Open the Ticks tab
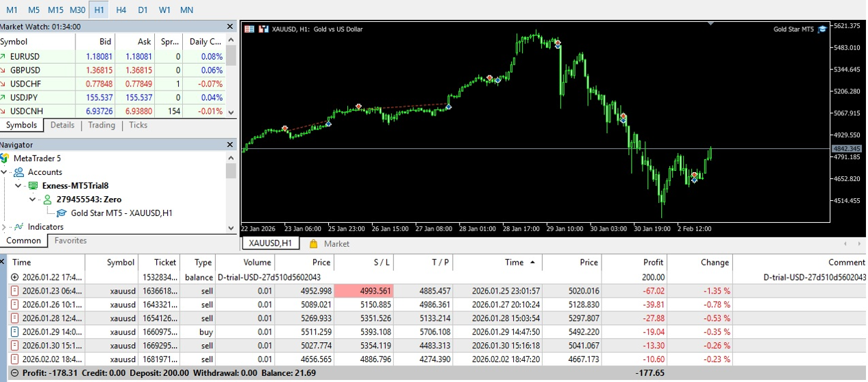Screen dimensions: 868x382 (138, 125)
